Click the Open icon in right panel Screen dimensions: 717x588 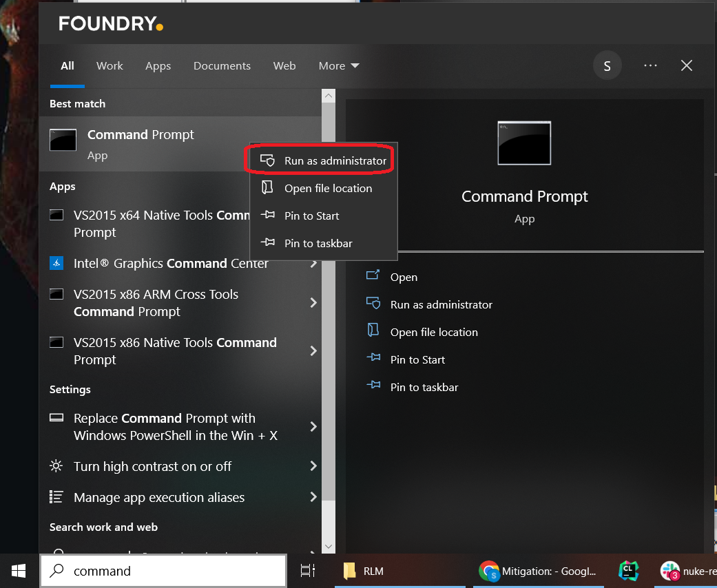(373, 276)
